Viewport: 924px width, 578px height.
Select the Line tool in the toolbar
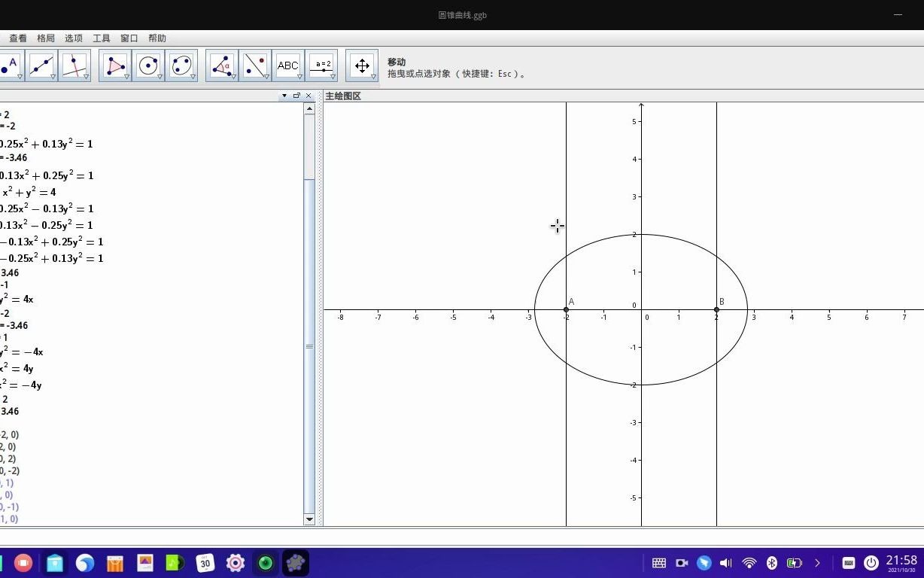tap(41, 65)
